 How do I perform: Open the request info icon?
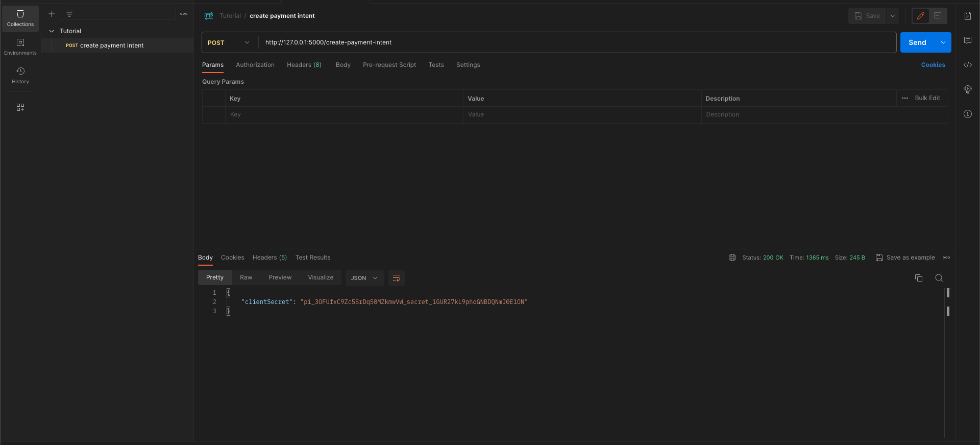[x=967, y=114]
